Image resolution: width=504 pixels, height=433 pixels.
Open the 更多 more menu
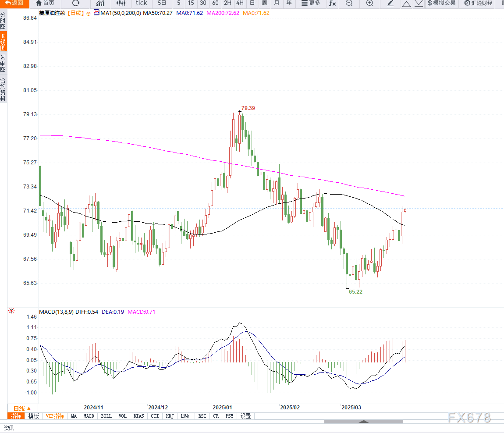[x=311, y=3]
